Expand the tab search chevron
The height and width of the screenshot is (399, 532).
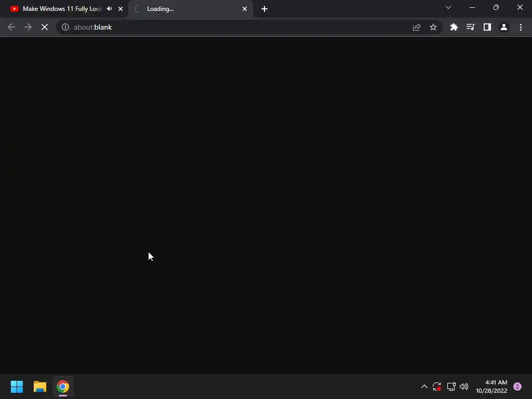[448, 7]
